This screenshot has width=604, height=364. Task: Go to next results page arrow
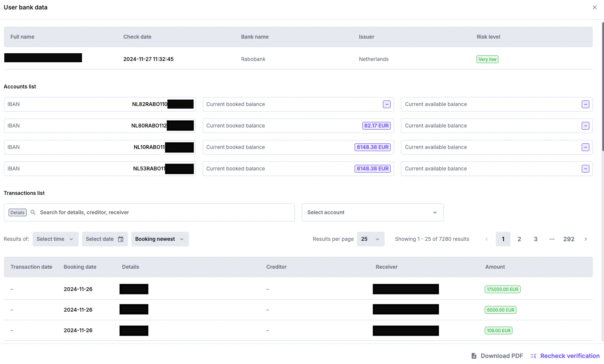586,239
